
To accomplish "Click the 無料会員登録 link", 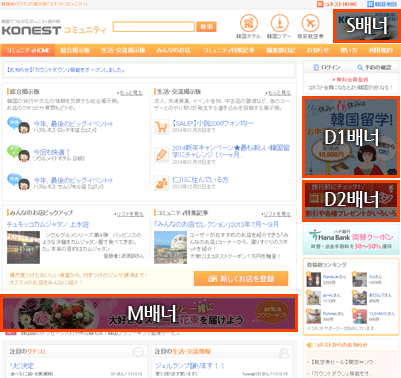I will tap(351, 80).
